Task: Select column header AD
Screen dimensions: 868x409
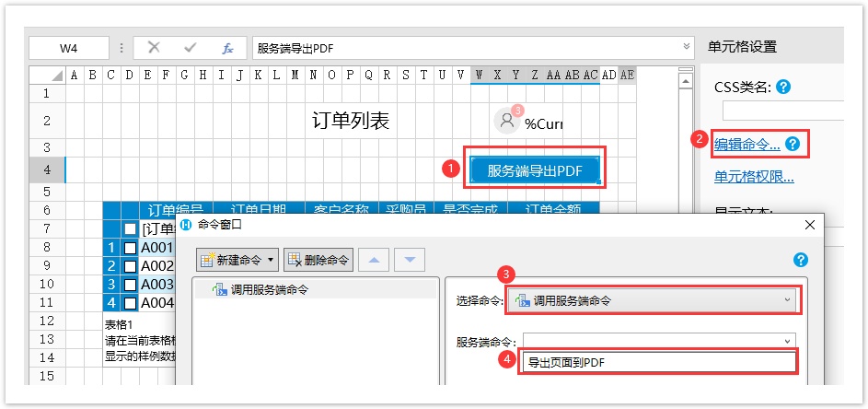Action: (x=609, y=76)
